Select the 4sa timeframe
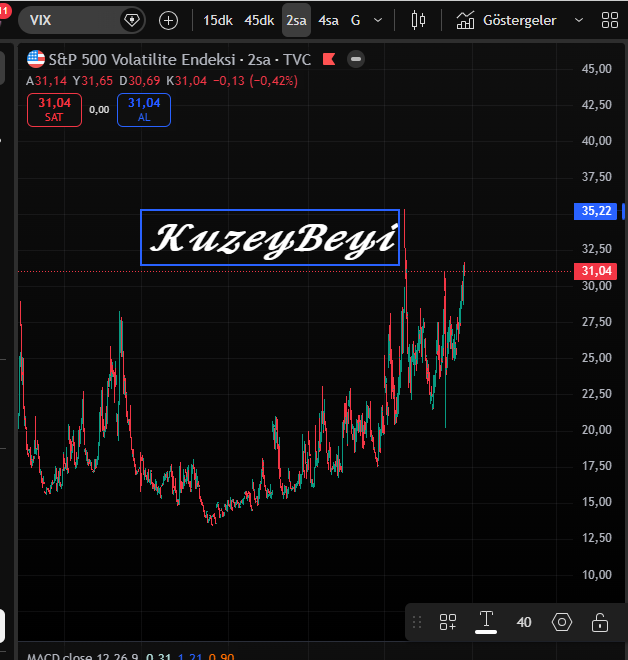 pos(328,20)
